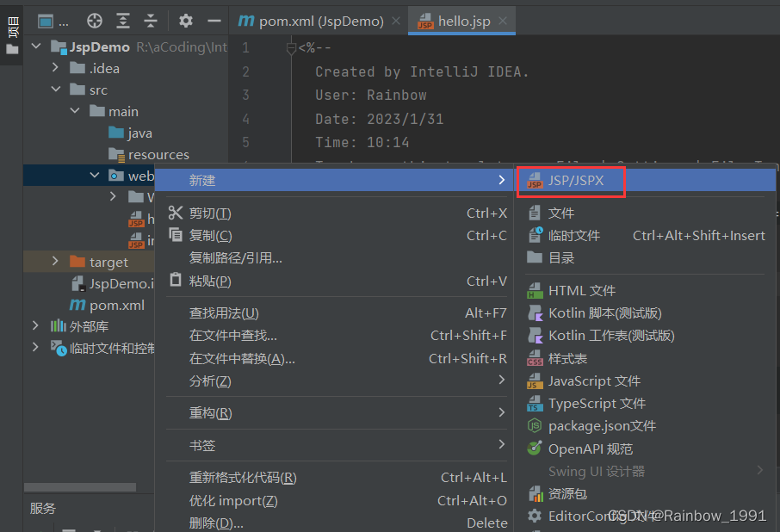
Task: Click the expand all toolbar icon
Action: (x=123, y=21)
